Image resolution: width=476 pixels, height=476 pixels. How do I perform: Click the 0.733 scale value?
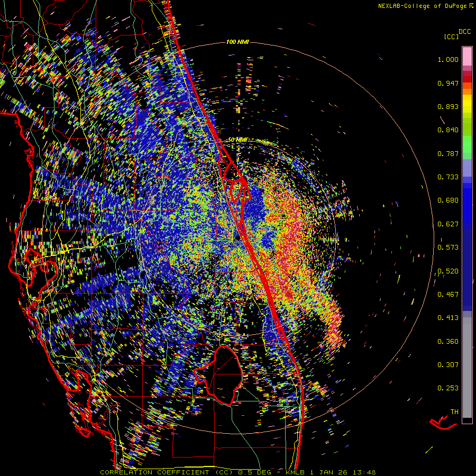[x=448, y=177]
